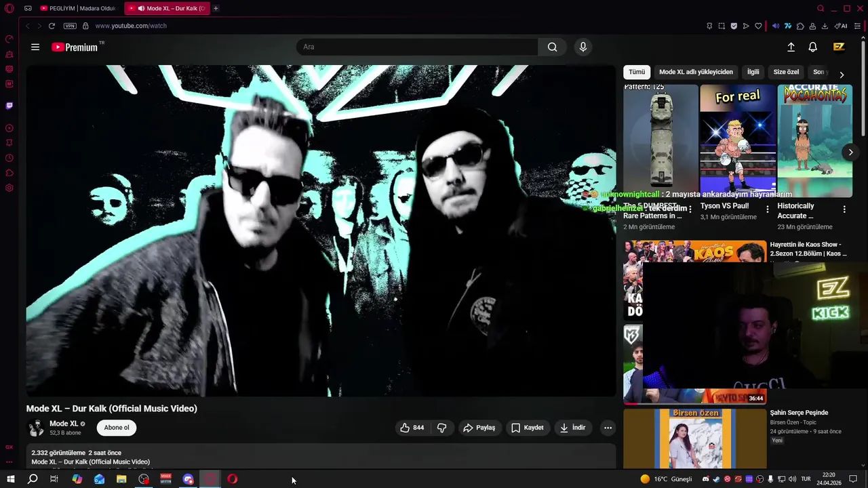Open the YouTube upload/create icon

pos(791,47)
